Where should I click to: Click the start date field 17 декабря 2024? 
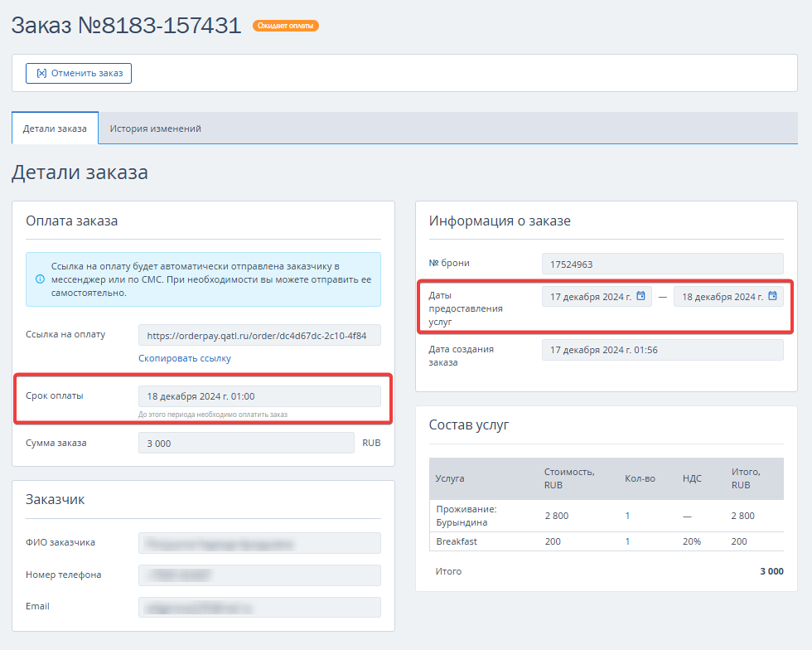597,297
